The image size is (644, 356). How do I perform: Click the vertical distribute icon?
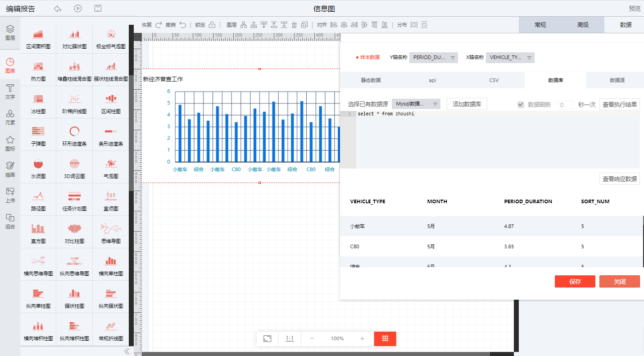(x=424, y=25)
